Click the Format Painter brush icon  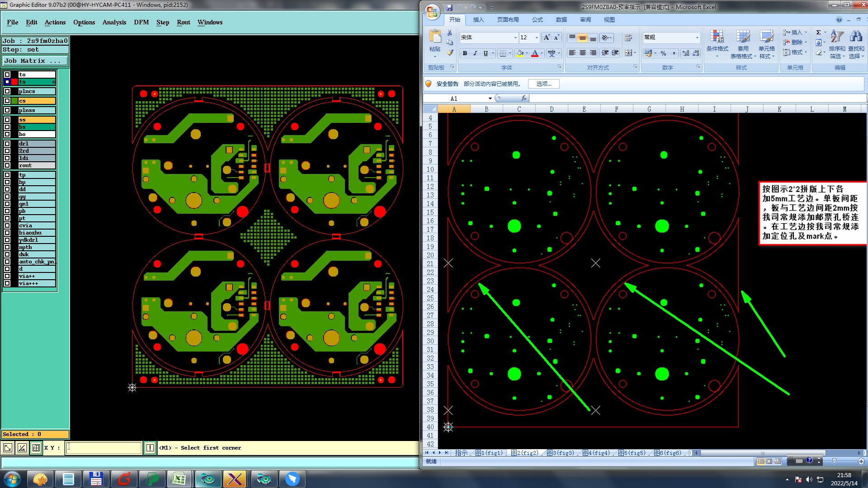tap(450, 53)
